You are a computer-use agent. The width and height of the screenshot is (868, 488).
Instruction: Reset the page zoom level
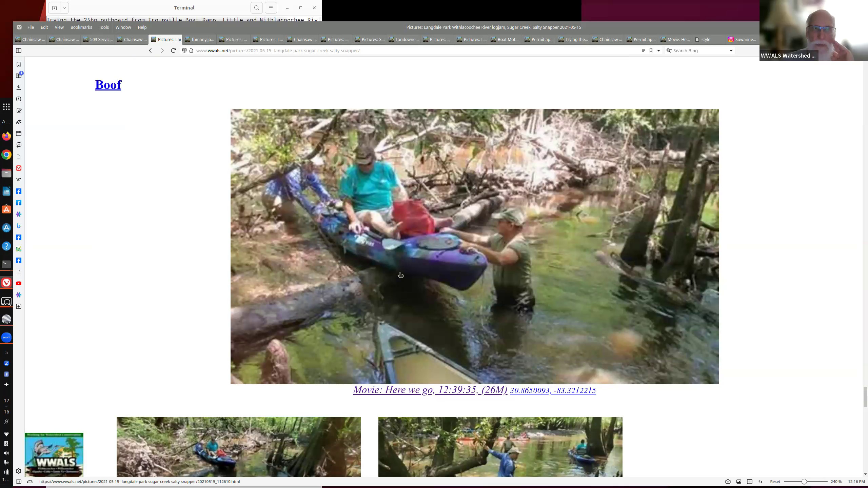pos(775,482)
